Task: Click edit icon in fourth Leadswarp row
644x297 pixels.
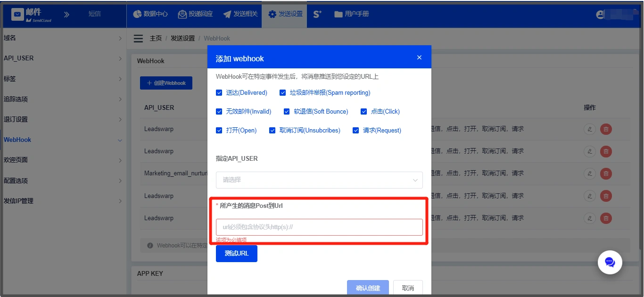Action: (589, 196)
